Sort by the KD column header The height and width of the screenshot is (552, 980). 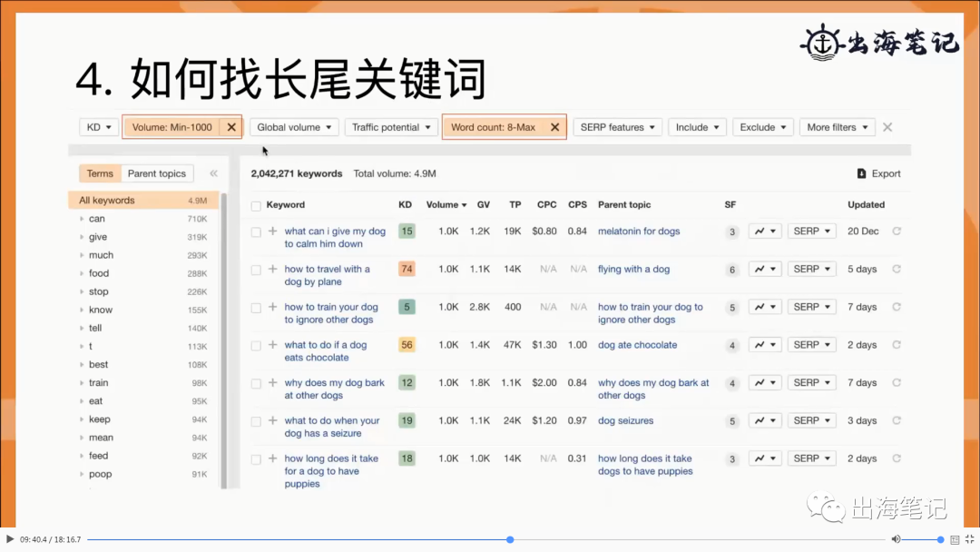[405, 204]
